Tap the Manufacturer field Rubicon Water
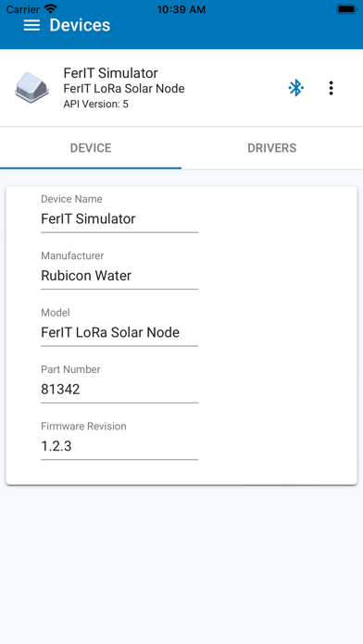 tap(119, 276)
